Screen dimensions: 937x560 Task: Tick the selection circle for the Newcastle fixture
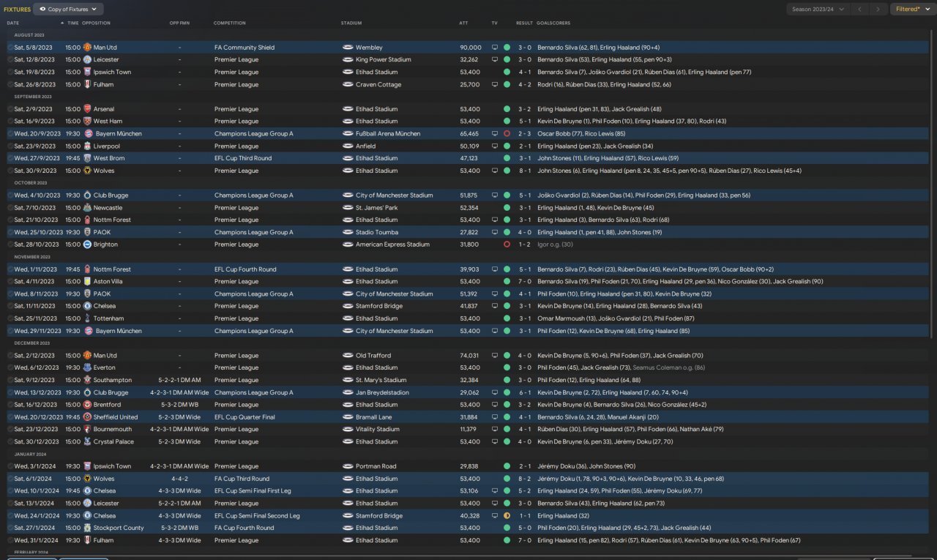coord(10,208)
